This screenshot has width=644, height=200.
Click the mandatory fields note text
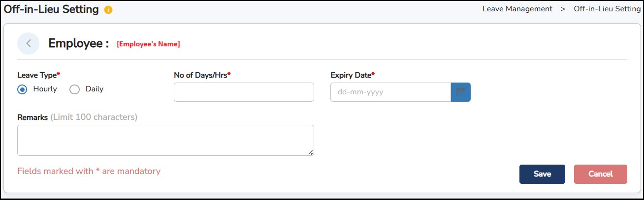(89, 171)
